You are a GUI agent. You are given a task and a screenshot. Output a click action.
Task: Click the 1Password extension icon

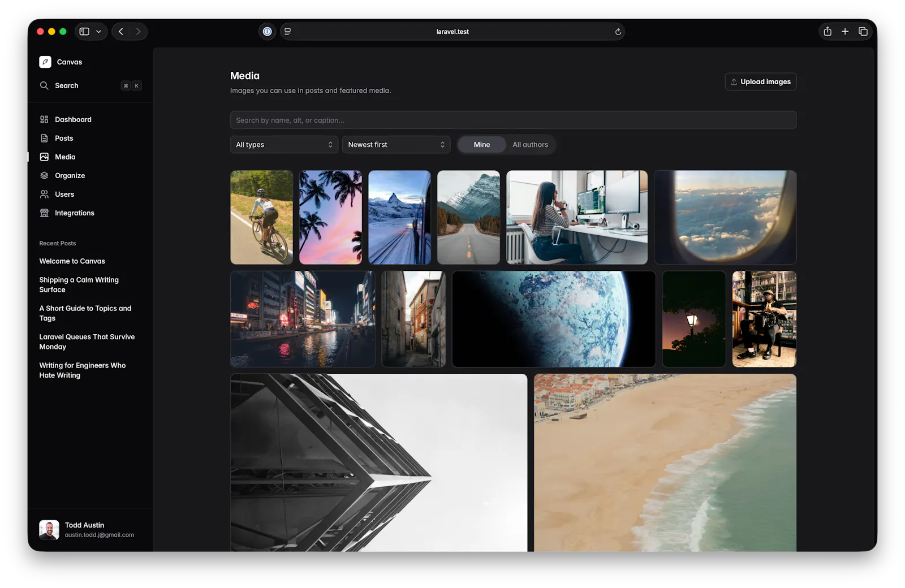[x=268, y=32]
